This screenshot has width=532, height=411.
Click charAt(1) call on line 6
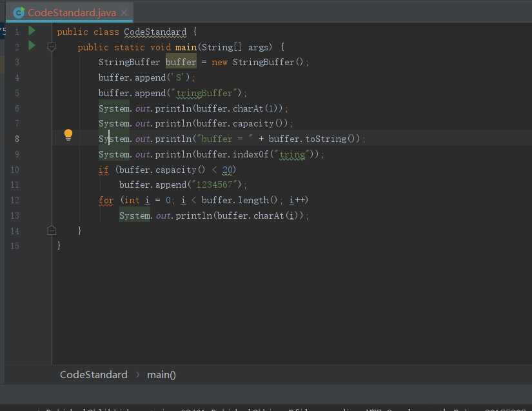tap(257, 108)
